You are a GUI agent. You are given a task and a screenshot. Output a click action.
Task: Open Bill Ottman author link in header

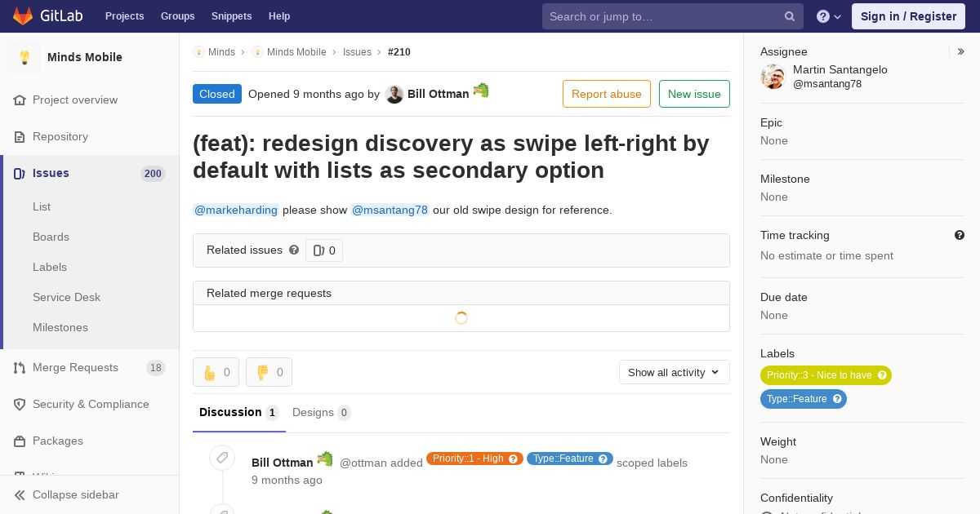(x=439, y=94)
